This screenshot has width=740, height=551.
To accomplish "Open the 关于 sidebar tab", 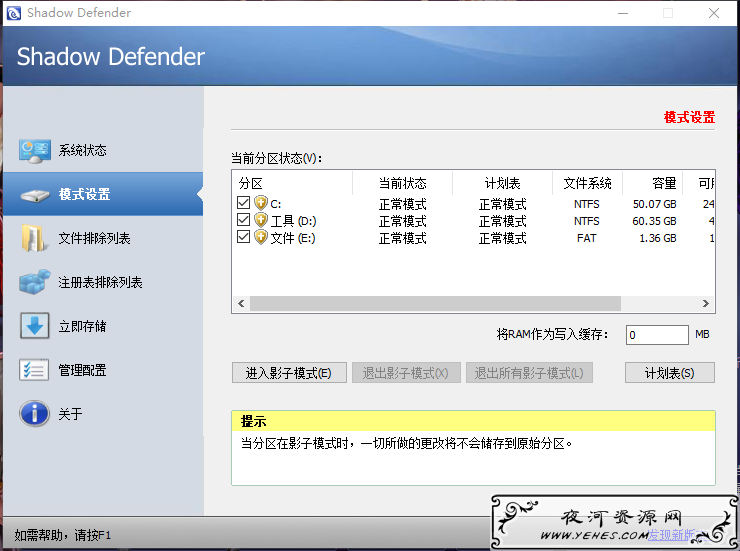I will point(103,414).
